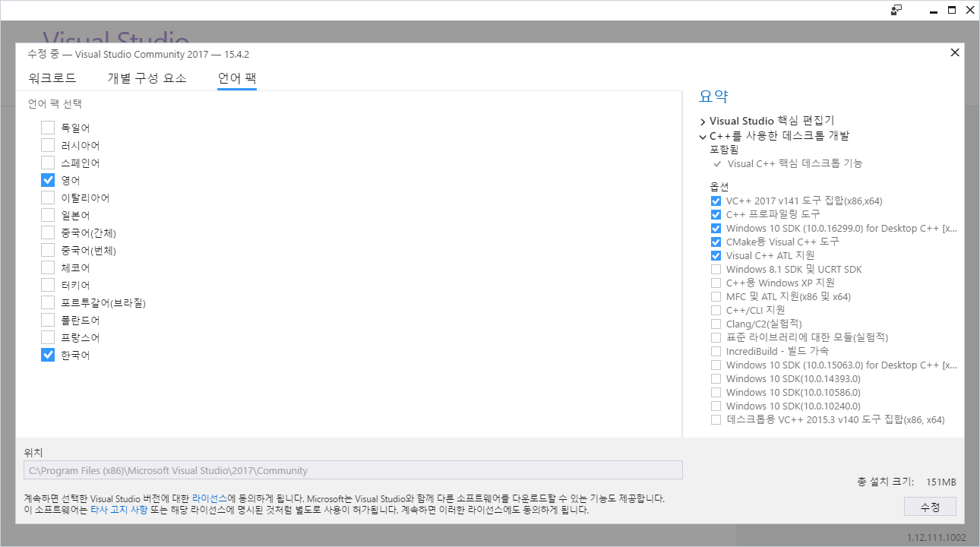Screen dimensions: 980x547
Task: Close the modify dialog with X
Action: (955, 52)
